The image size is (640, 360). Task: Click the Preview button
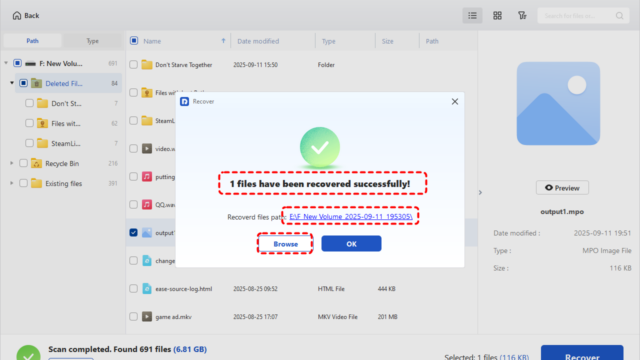pyautogui.click(x=562, y=188)
